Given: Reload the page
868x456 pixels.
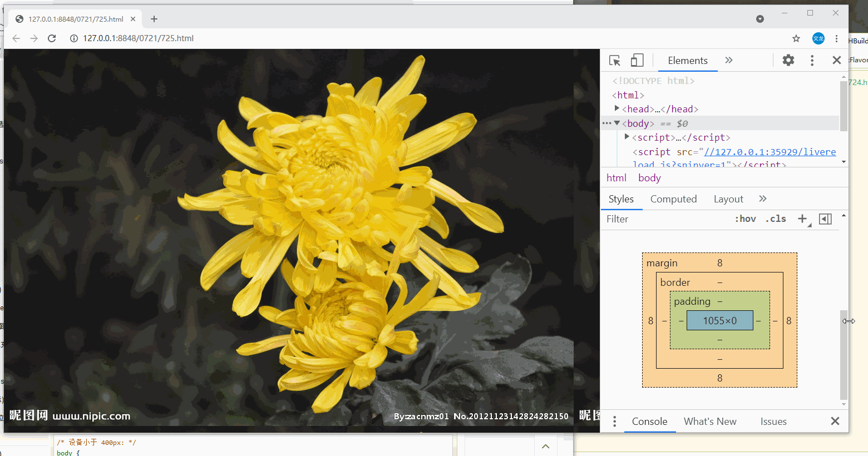Looking at the screenshot, I should point(52,38).
